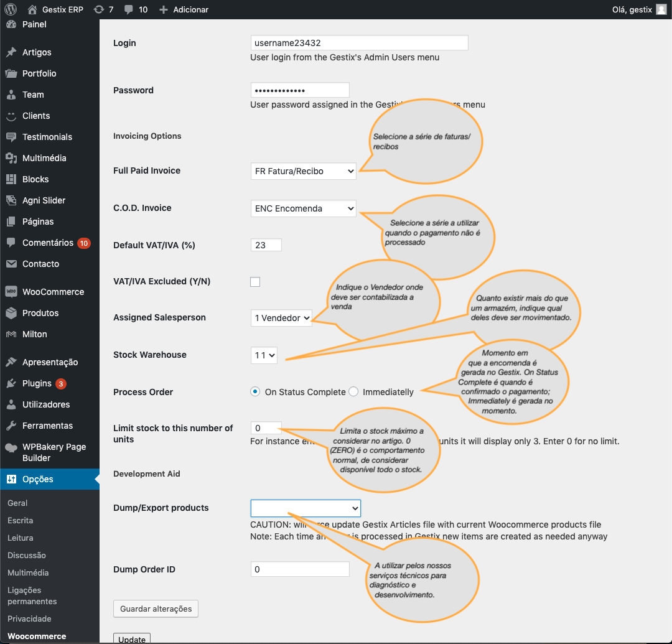The height and width of the screenshot is (644, 672).
Task: Select the On Status Complete radio button
Action: coord(255,391)
